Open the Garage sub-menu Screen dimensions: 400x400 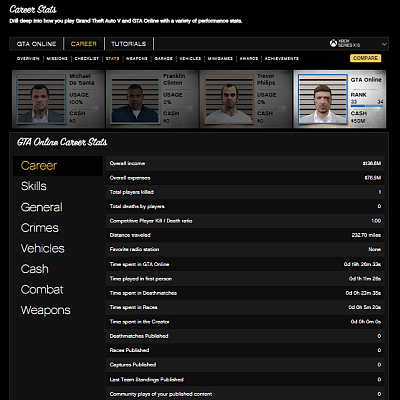pyautogui.click(x=163, y=58)
